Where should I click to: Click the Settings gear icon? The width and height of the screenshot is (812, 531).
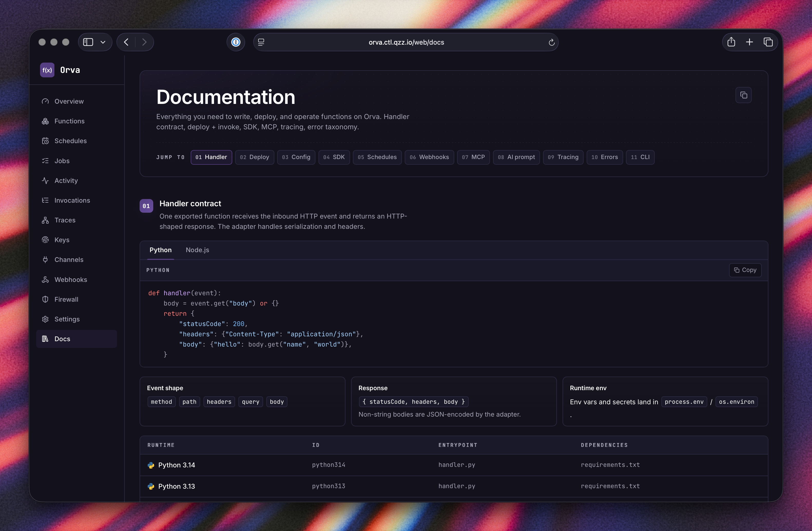[45, 319]
